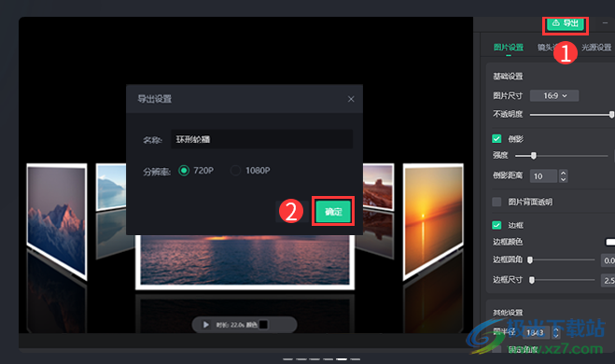The height and width of the screenshot is (364, 615).
Task: Adjust the 边框圆角 slider handle
Action: pos(530,259)
